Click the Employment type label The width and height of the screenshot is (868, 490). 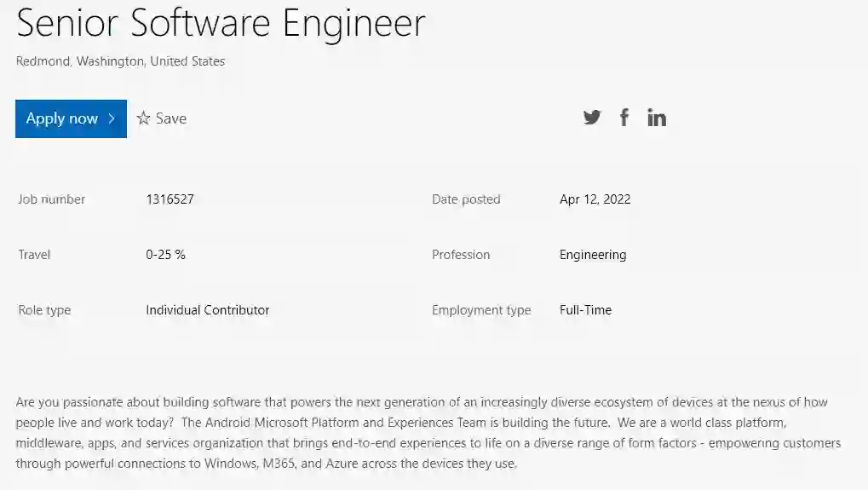click(481, 310)
